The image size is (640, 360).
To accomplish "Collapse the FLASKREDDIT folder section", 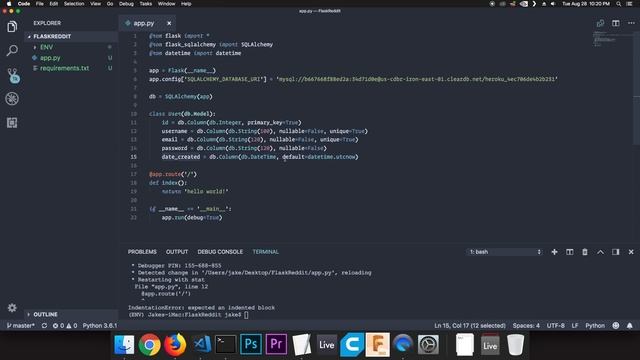I will tap(71, 36).
